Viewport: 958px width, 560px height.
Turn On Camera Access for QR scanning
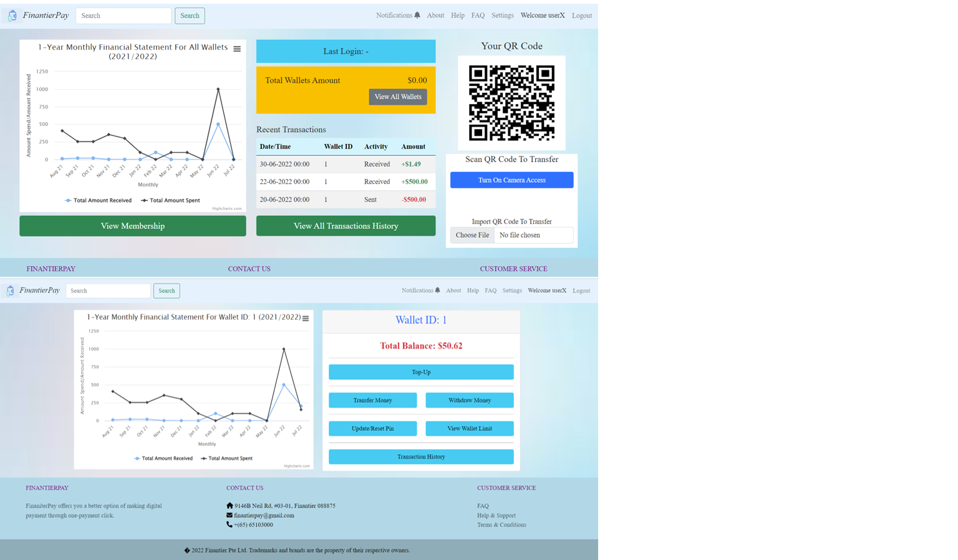click(512, 180)
